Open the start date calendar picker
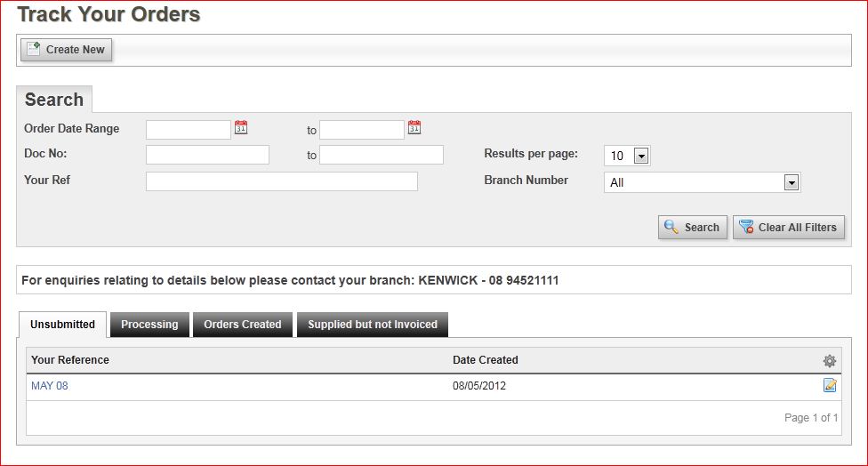This screenshot has height=466, width=868. point(241,127)
